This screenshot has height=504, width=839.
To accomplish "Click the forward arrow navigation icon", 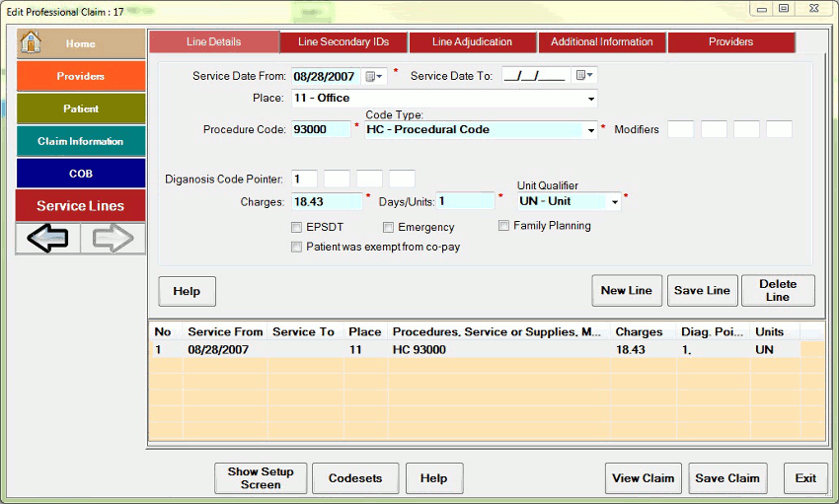I will click(x=113, y=239).
